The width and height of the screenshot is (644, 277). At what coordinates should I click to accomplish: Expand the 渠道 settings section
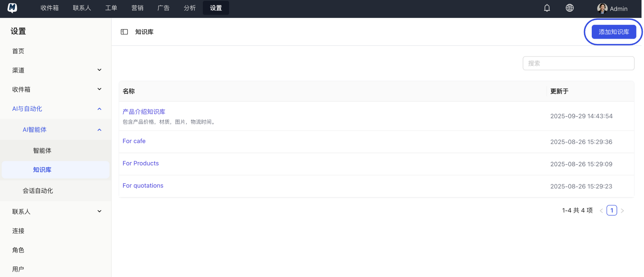(99, 70)
